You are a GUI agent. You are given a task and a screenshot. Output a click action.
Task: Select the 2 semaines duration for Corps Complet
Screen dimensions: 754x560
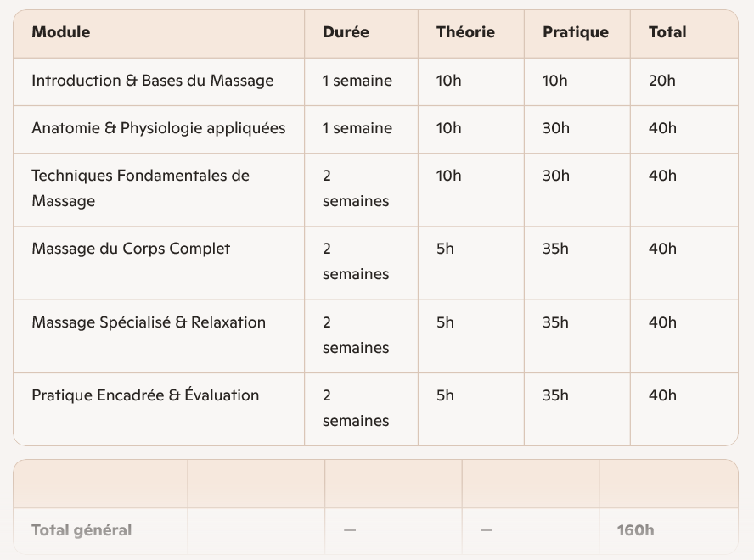(x=356, y=261)
